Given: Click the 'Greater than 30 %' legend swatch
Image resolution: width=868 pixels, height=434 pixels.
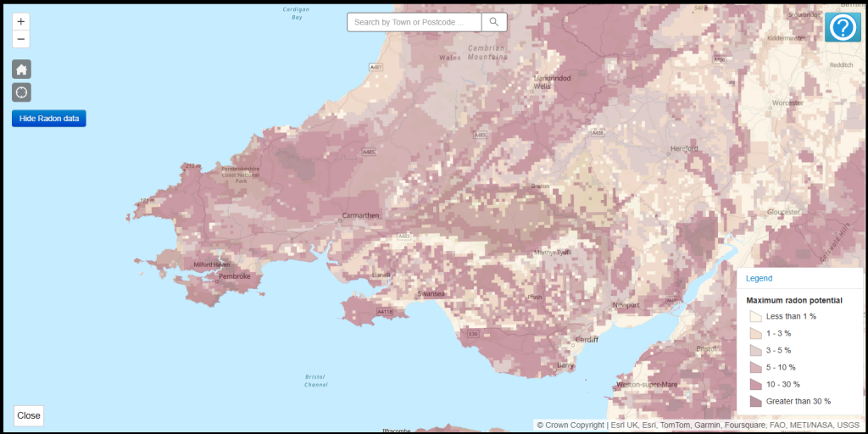Looking at the screenshot, I should coord(755,401).
